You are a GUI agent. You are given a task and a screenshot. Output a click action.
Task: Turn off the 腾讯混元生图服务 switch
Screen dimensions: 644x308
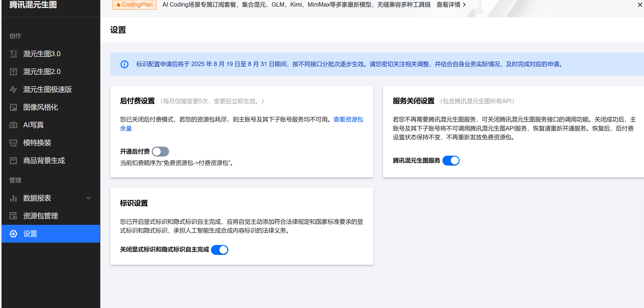[x=451, y=160]
